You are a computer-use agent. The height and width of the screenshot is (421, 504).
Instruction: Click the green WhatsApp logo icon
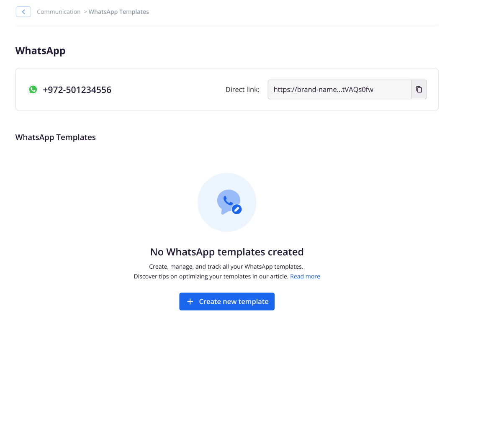click(33, 90)
